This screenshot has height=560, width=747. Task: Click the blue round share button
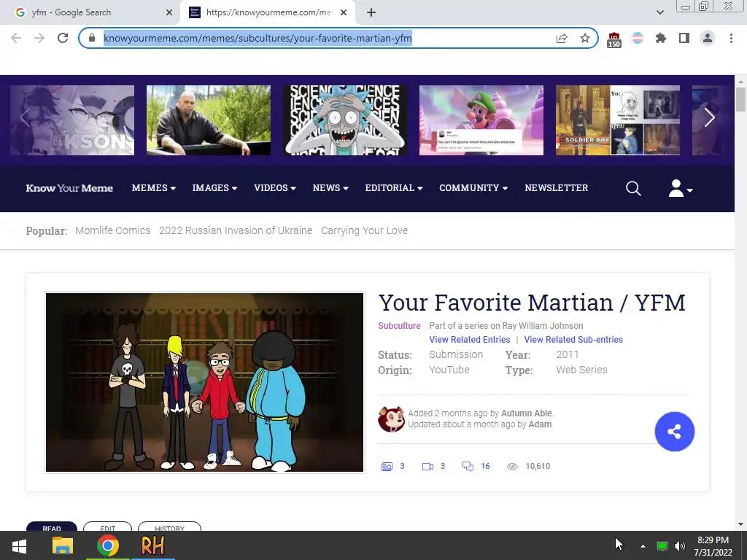click(675, 432)
